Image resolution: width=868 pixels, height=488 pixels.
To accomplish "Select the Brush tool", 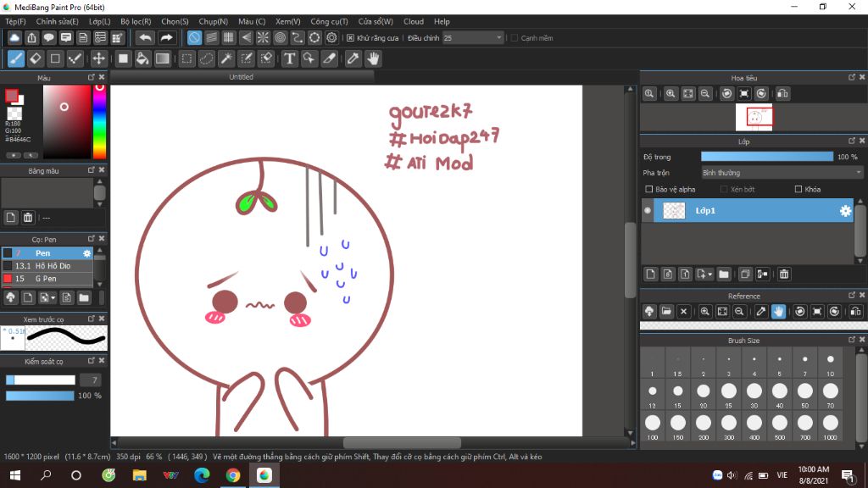I will pyautogui.click(x=16, y=58).
